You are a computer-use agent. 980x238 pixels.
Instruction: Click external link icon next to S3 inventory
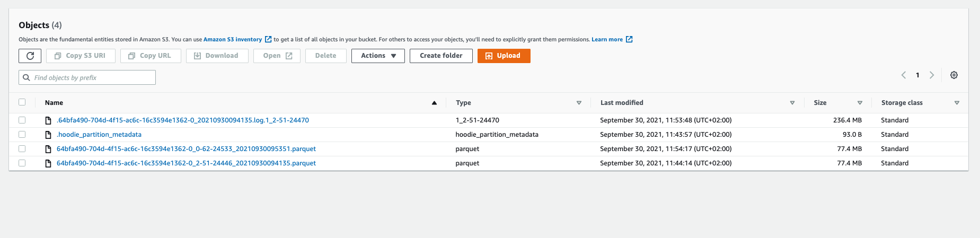[268, 39]
